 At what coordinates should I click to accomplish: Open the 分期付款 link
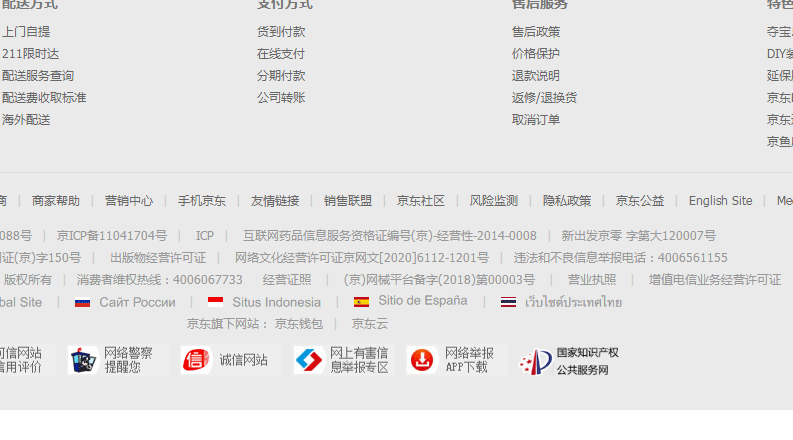point(281,76)
